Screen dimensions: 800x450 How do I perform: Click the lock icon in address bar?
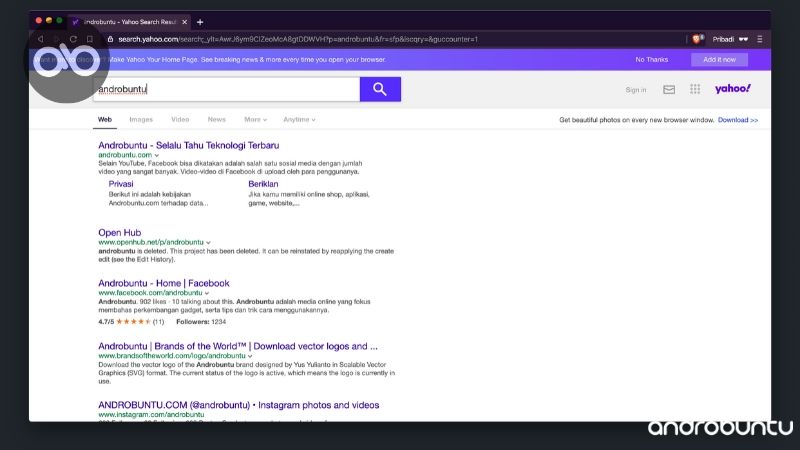(110, 39)
